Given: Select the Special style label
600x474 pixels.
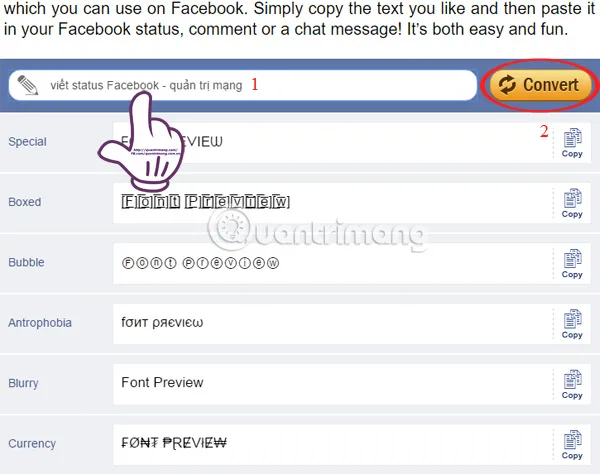Looking at the screenshot, I should (28, 142).
